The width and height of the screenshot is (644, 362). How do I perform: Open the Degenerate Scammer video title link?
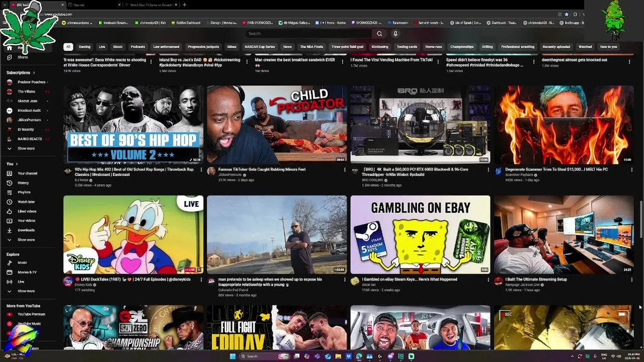pyautogui.click(x=556, y=169)
